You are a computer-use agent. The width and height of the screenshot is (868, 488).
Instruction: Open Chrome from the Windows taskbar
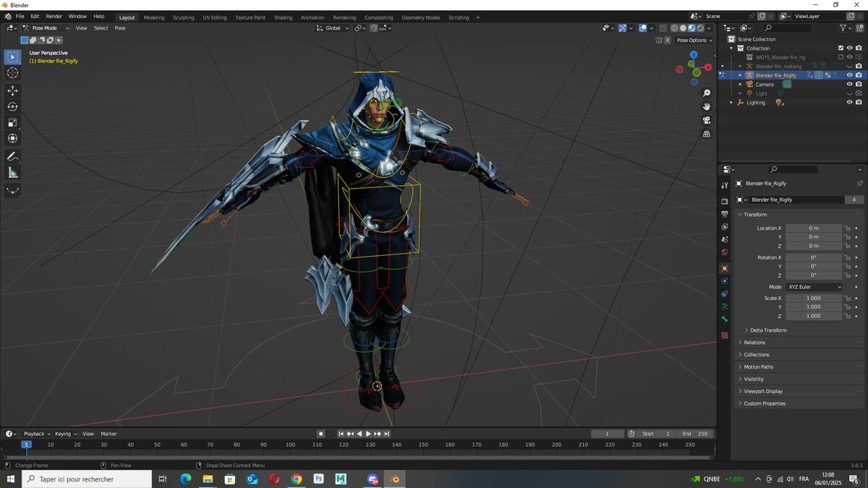pos(297,479)
